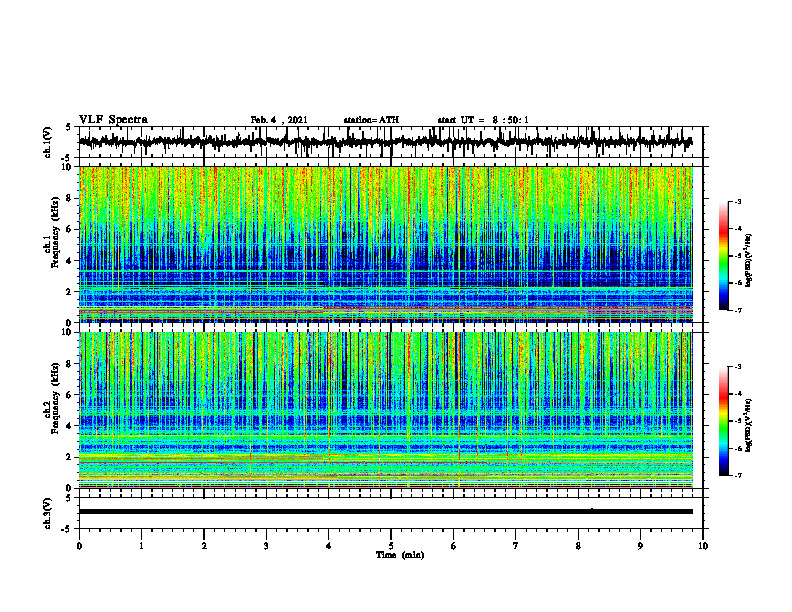This screenshot has height=612, width=792.
Task: Select the "start UT = 8 : 50: 1" text
Action: (x=483, y=120)
